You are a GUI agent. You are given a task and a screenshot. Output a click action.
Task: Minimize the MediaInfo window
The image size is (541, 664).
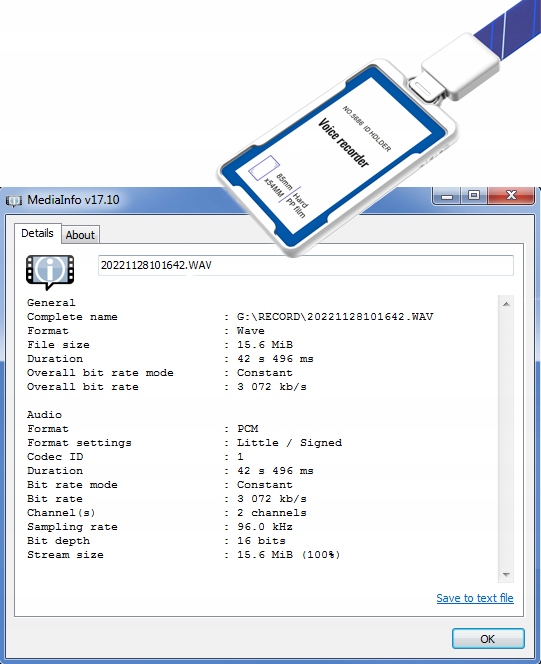(447, 196)
